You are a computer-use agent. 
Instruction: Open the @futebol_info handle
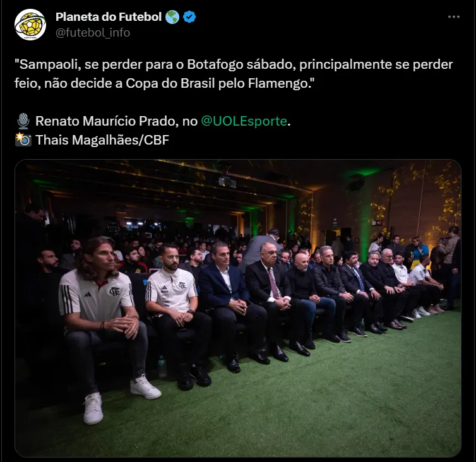coord(93,32)
